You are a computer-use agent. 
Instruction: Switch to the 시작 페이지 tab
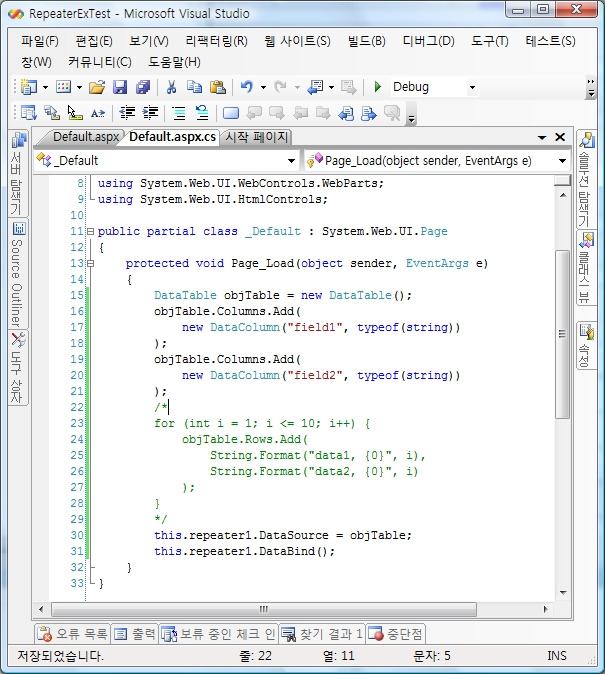[x=256, y=137]
